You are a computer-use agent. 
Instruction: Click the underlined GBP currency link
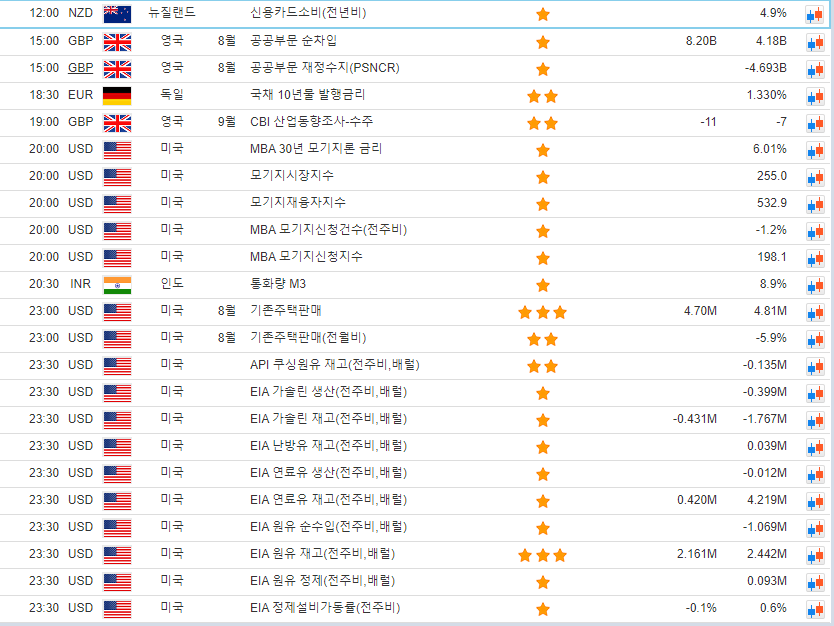click(x=80, y=68)
